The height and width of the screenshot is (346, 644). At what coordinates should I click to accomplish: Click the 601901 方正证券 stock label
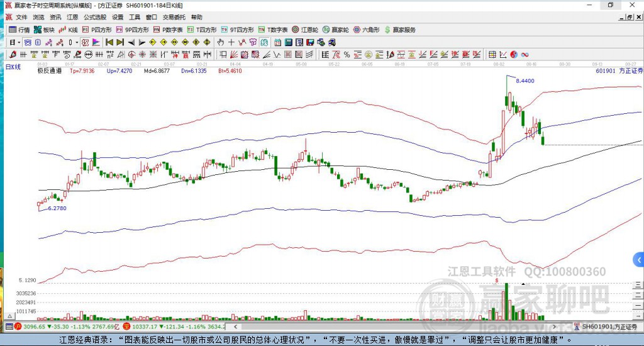[619, 70]
